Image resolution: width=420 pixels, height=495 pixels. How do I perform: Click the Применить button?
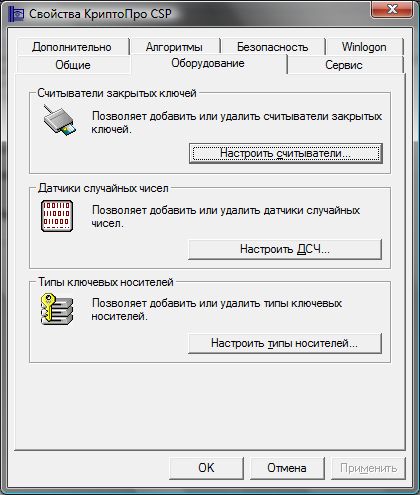368,468
